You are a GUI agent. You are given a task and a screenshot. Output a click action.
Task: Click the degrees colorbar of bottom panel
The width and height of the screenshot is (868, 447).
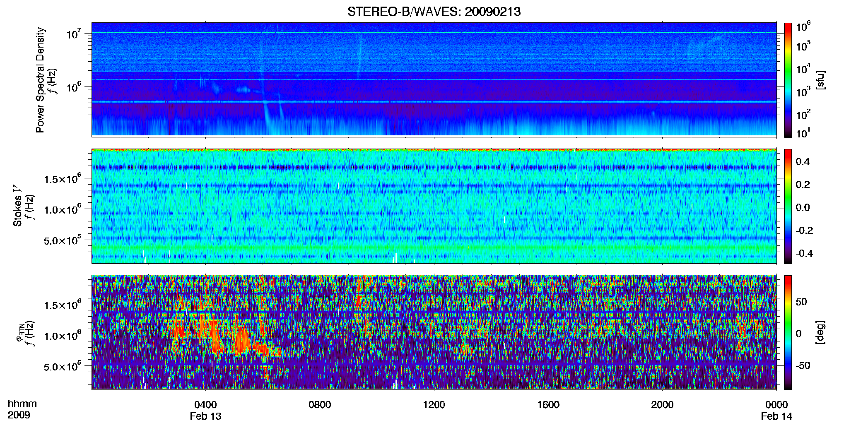click(x=788, y=332)
